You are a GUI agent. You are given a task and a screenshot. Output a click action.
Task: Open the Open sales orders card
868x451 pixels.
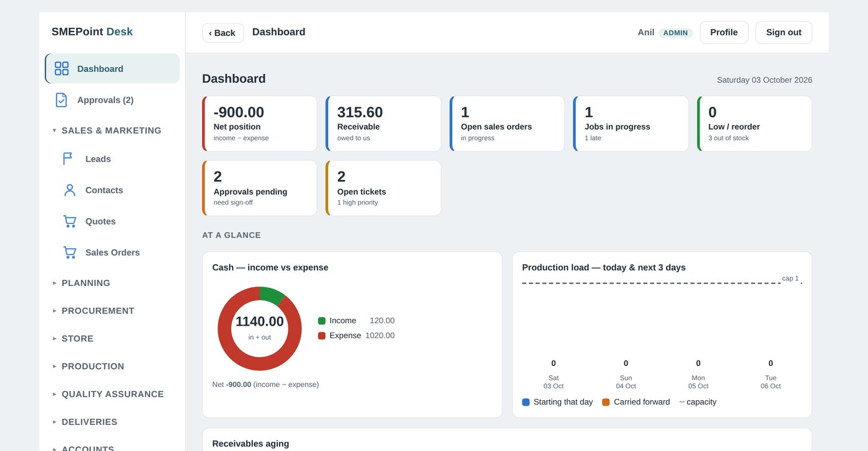pos(507,123)
